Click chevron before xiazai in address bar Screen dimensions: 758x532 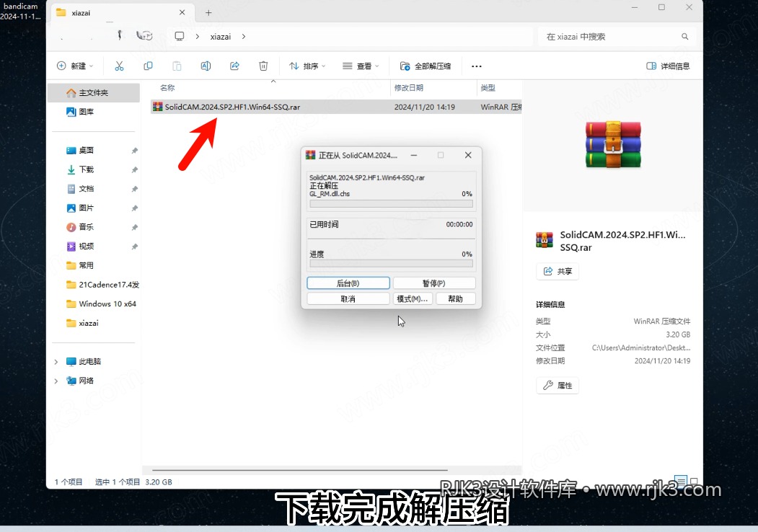coord(197,37)
